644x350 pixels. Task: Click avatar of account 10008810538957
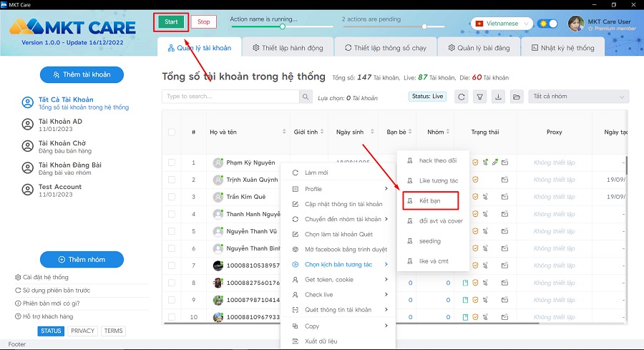coord(218,266)
